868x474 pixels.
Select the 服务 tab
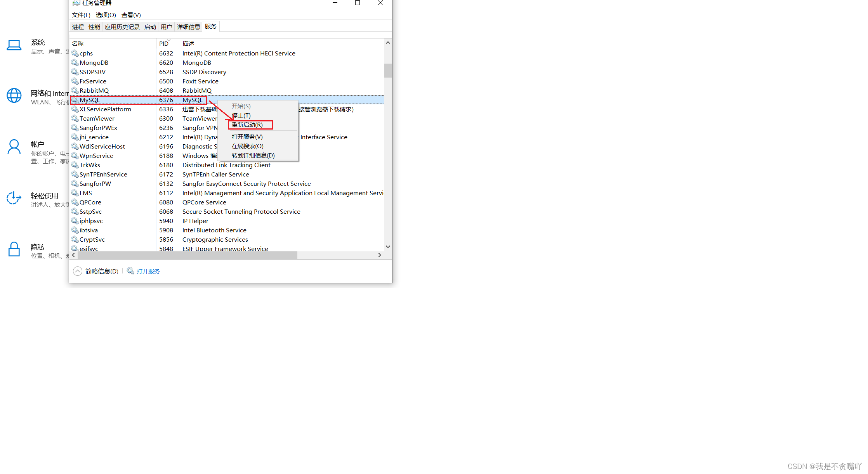211,26
